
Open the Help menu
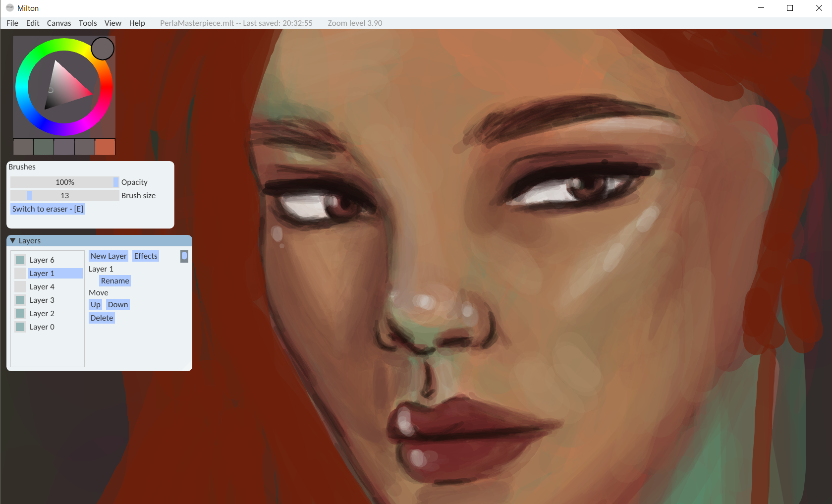[137, 23]
